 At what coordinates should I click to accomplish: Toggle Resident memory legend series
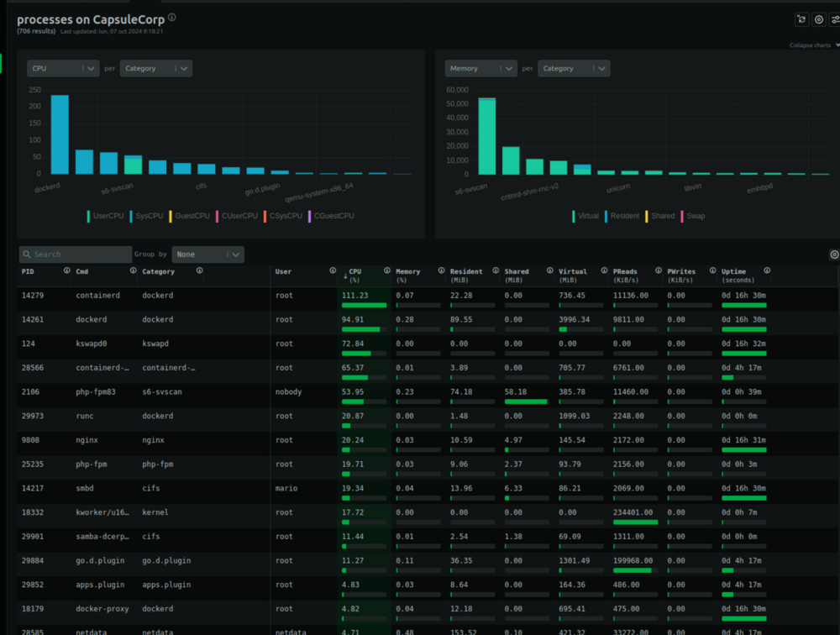[622, 216]
